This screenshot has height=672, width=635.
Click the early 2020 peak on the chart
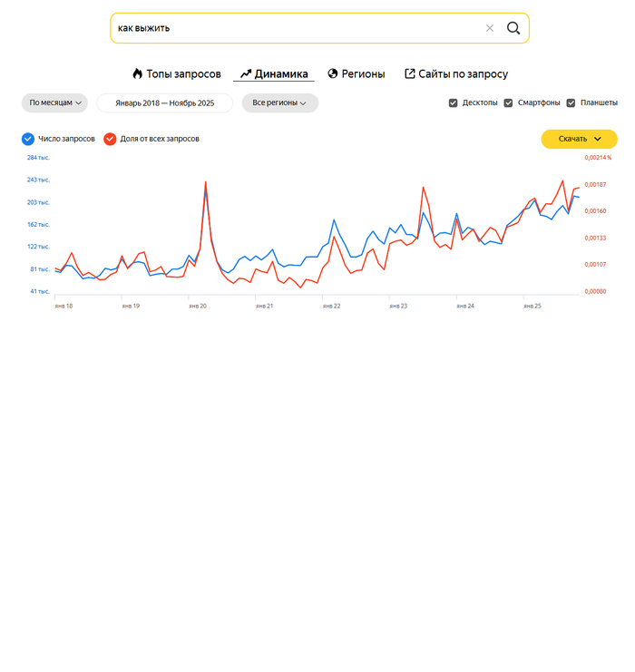click(206, 182)
